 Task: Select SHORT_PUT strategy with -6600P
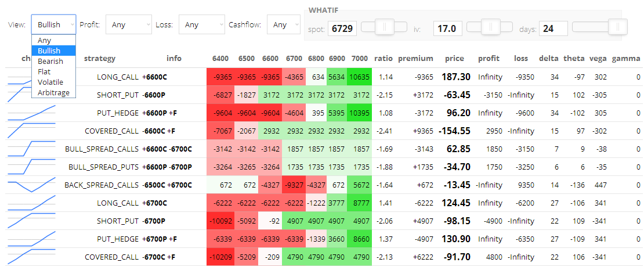click(117, 95)
